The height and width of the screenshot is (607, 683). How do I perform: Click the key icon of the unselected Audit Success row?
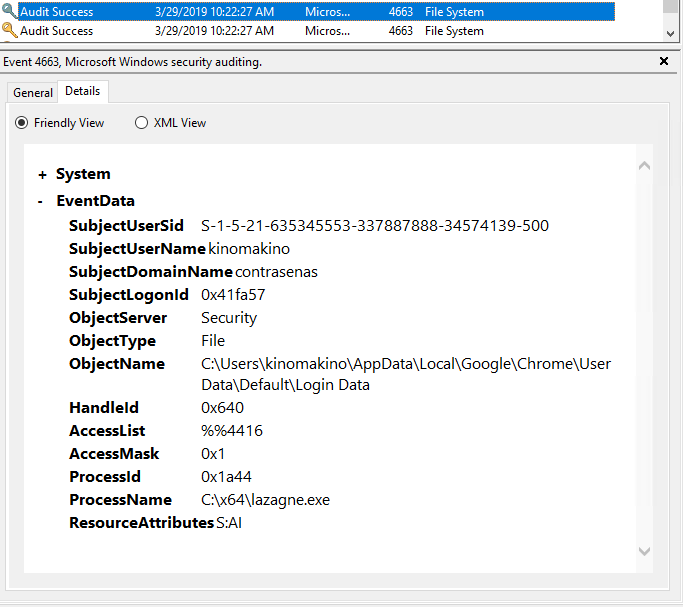(10, 31)
